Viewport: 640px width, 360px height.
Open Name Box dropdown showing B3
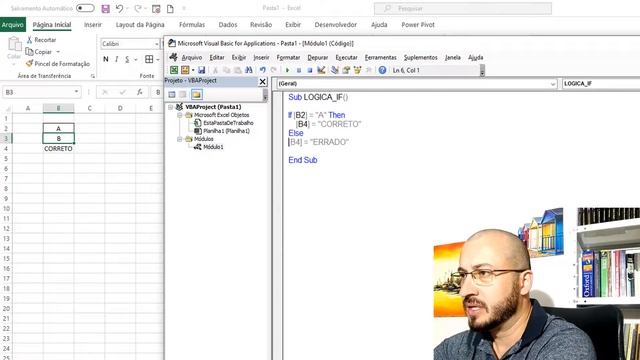(76, 92)
